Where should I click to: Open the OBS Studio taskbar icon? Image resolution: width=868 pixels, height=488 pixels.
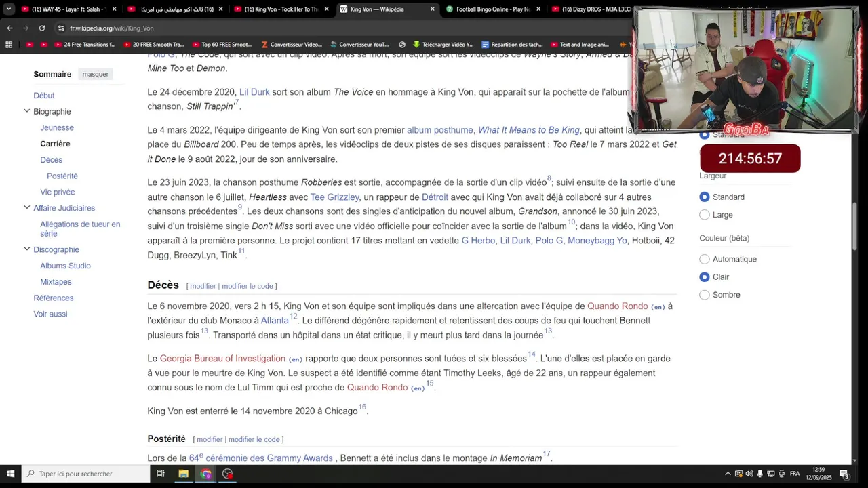point(228,474)
